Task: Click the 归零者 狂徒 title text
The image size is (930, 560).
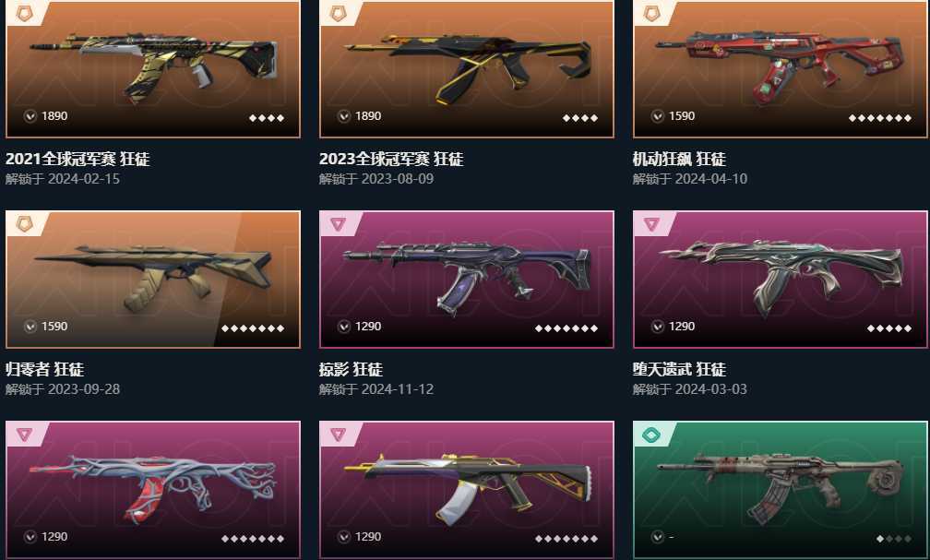Action: click(x=44, y=369)
